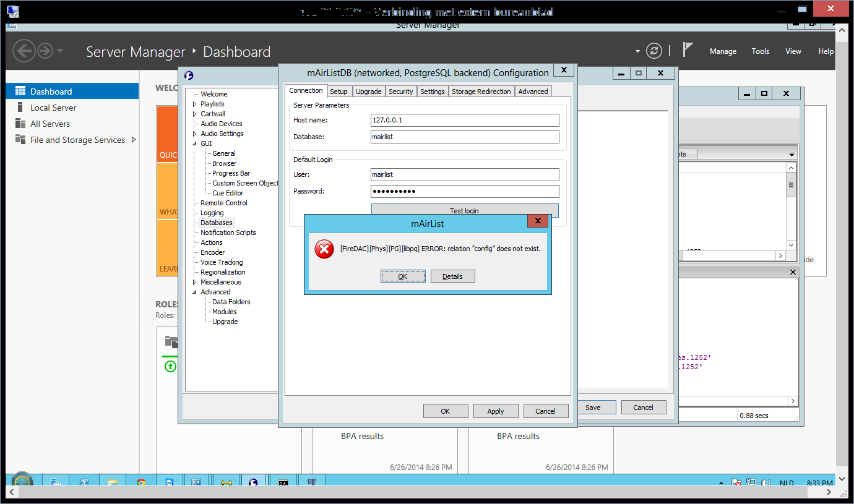Open the Security tab

click(401, 91)
